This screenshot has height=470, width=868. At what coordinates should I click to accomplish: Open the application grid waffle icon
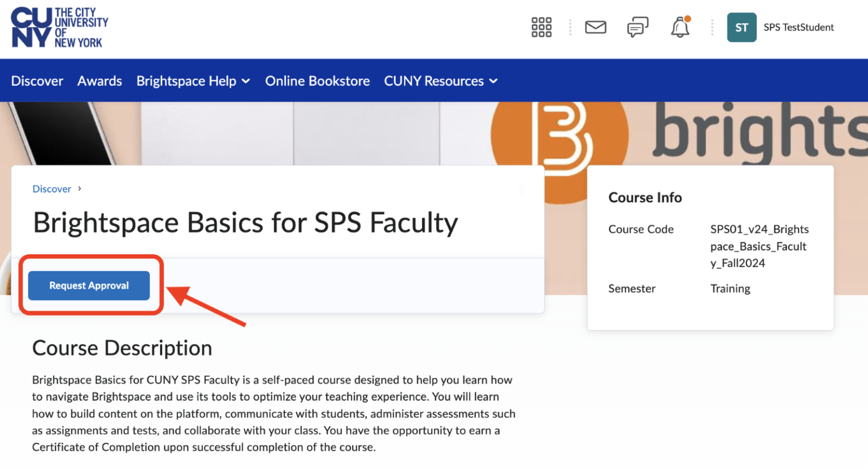click(541, 27)
